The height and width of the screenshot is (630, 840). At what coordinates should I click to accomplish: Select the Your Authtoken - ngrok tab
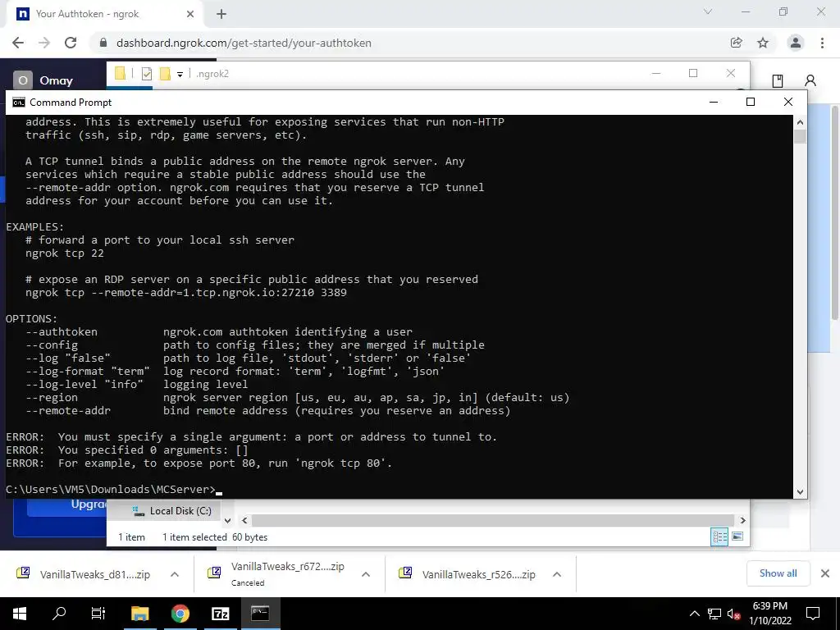[x=104, y=14]
